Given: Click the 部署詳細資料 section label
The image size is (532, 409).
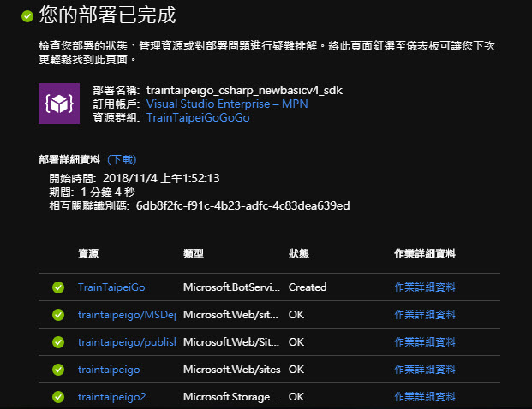Looking at the screenshot, I should coord(69,160).
